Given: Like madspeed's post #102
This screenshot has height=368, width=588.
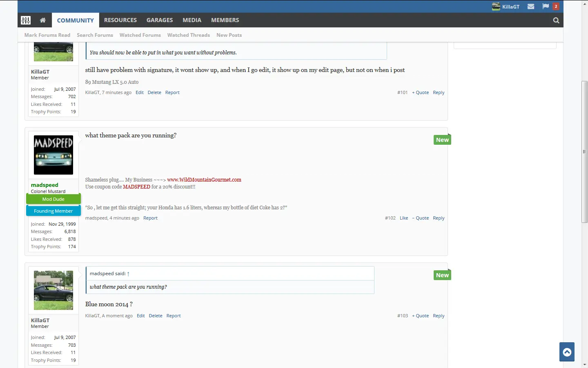Looking at the screenshot, I should point(404,218).
